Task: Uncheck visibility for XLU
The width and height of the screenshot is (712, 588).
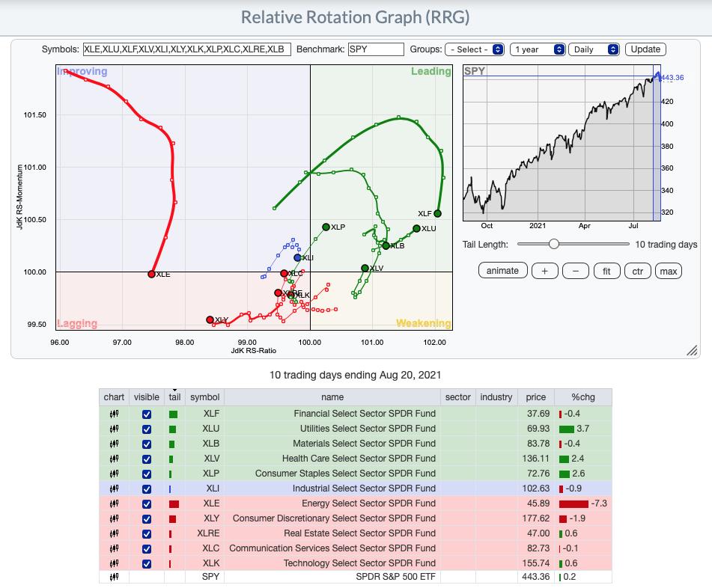Action: 147,429
